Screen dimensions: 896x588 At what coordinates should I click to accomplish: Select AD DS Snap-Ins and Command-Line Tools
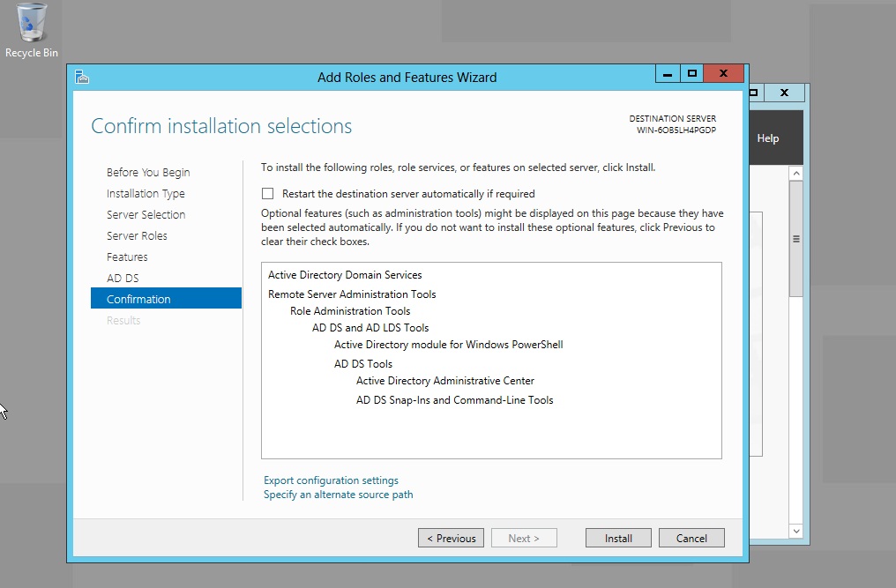click(455, 400)
